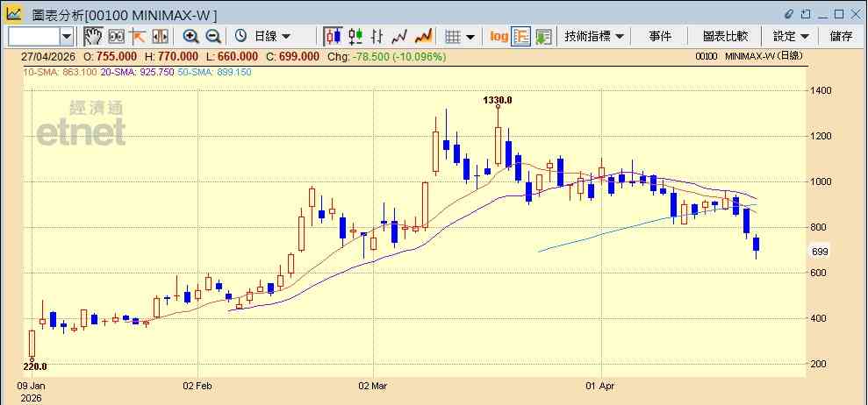Click the 1330.0 high price marker
The height and width of the screenshot is (405, 868).
[498, 100]
